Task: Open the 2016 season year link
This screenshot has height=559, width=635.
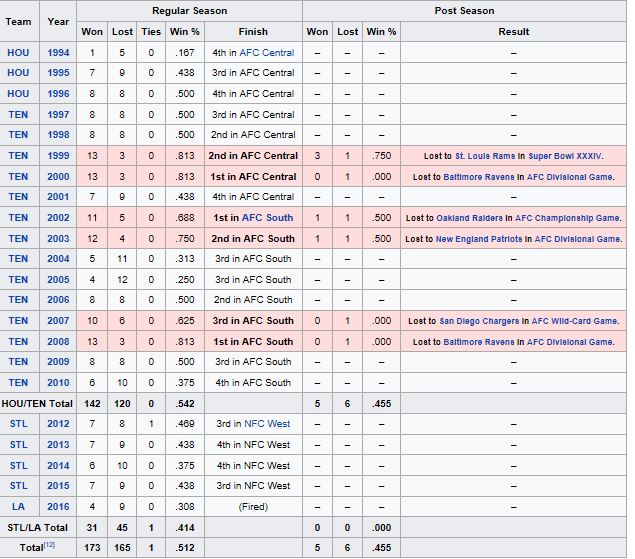Action: coord(59,506)
